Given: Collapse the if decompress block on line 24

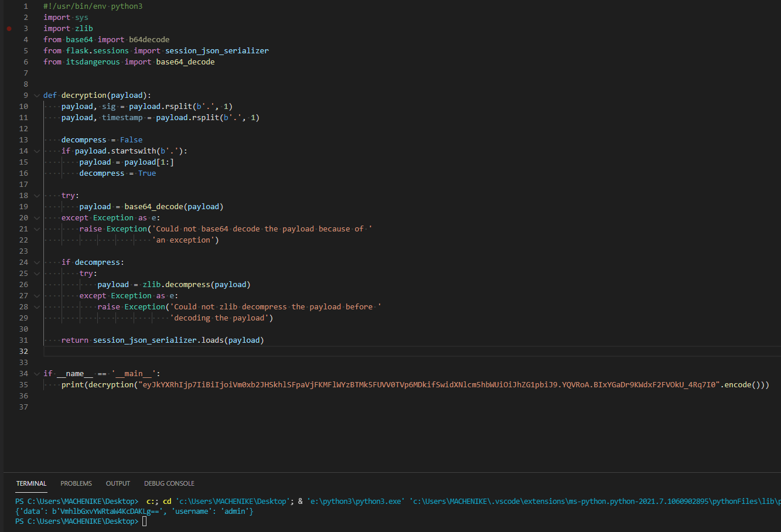Looking at the screenshot, I should 37,262.
